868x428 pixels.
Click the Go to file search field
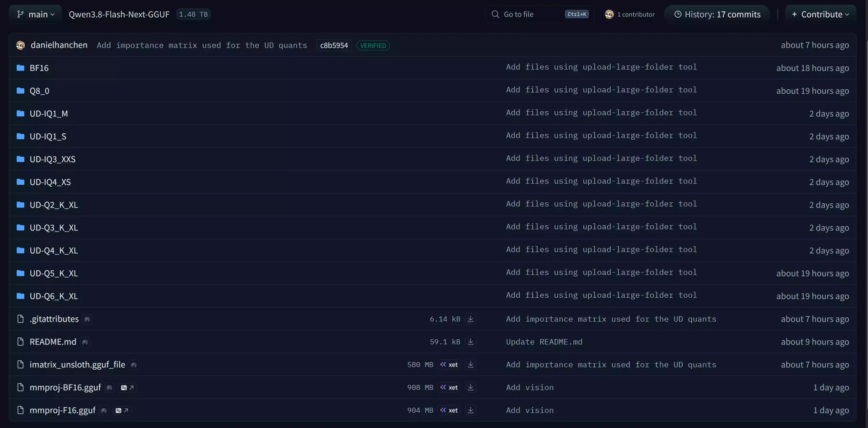[x=540, y=14]
